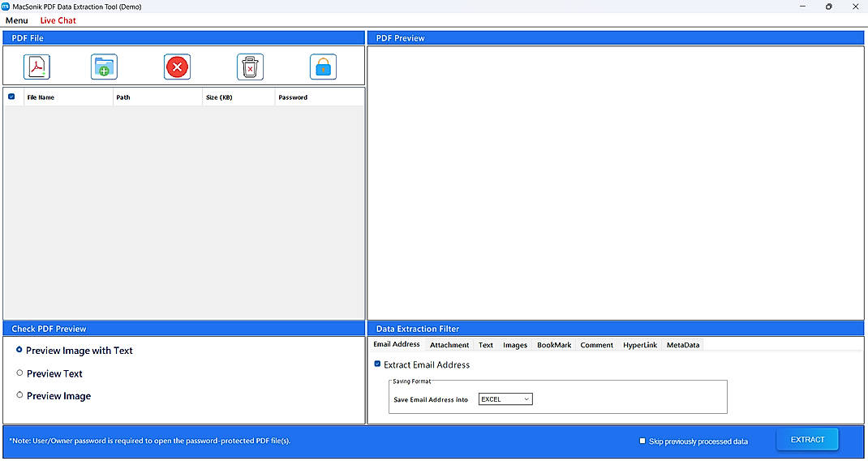Click the Path column header
The width and height of the screenshot is (868, 461).
158,97
